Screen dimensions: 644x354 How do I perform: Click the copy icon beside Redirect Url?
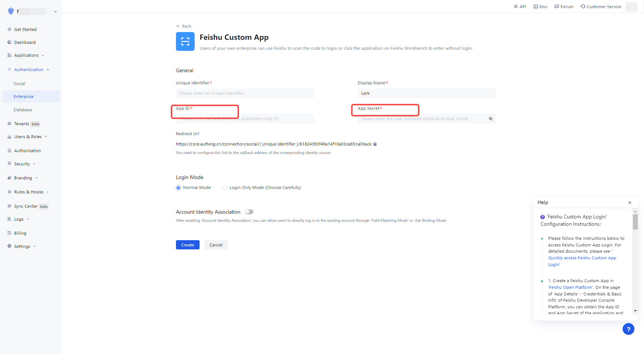click(x=375, y=144)
